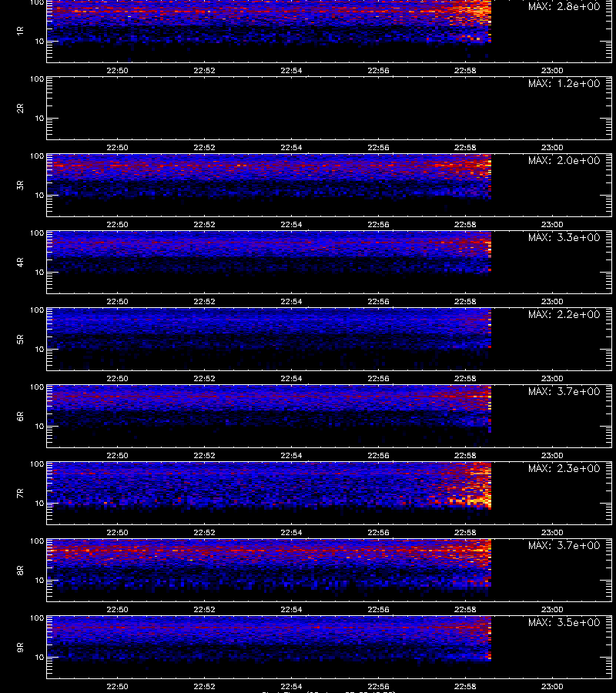Screen dimensions: 616x693
Task: Click the MAX: 2.8e+00 value in 1R panel
Action: [x=564, y=7]
